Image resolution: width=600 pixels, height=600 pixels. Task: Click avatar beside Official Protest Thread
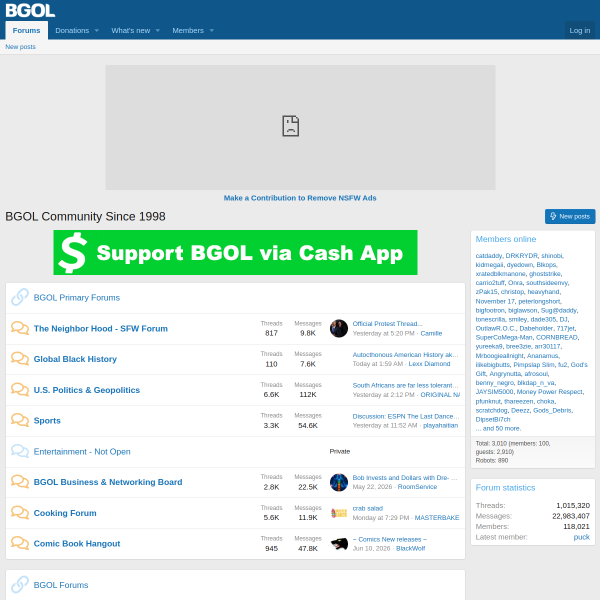(x=339, y=328)
